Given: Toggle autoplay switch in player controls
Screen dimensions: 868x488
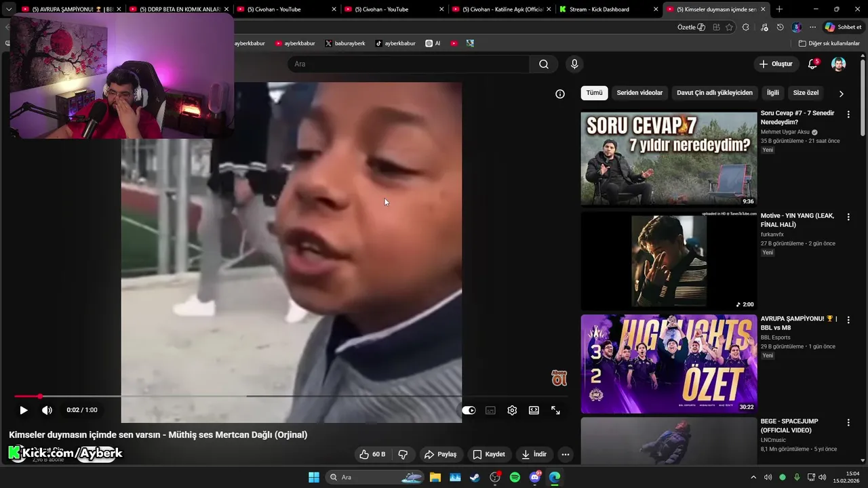Looking at the screenshot, I should [469, 410].
